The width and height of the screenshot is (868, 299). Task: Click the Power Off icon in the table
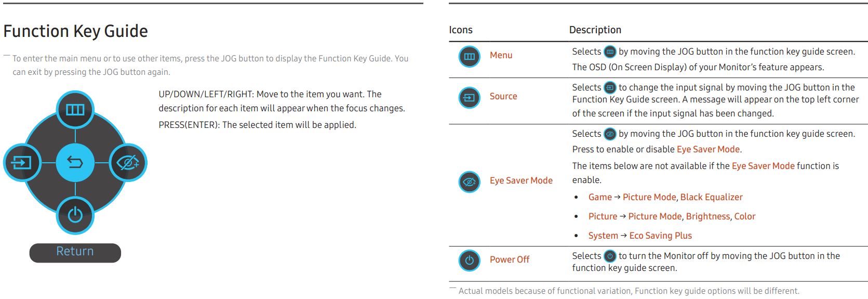pos(470,261)
